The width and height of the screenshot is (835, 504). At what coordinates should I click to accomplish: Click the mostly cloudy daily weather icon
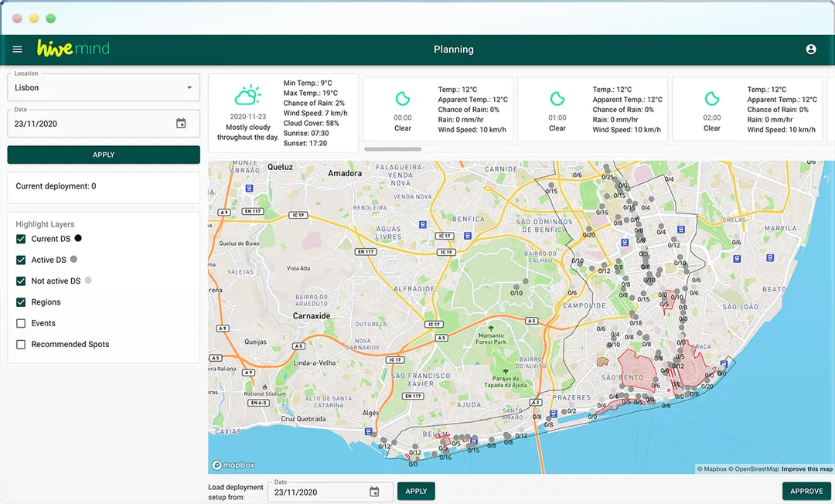click(x=248, y=96)
